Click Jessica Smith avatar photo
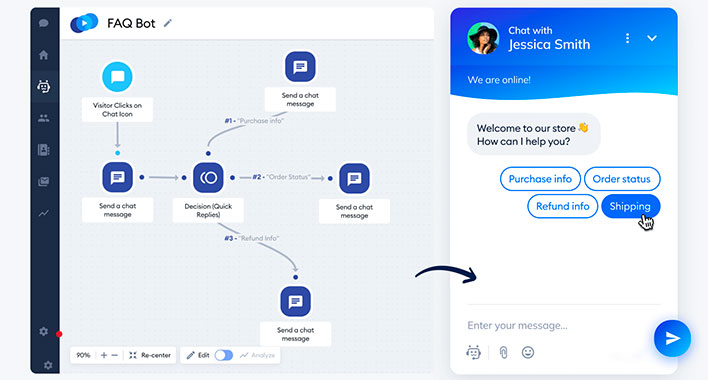708x380 pixels. click(483, 38)
